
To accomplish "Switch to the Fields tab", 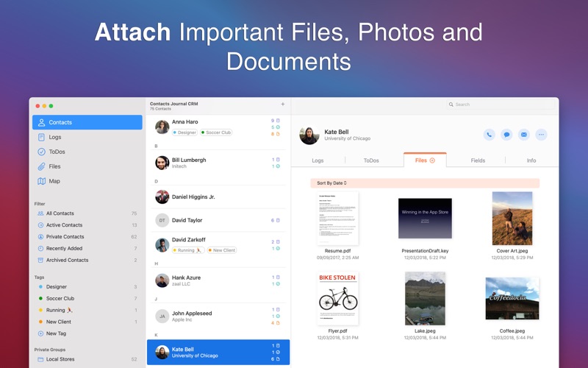I will pos(478,160).
